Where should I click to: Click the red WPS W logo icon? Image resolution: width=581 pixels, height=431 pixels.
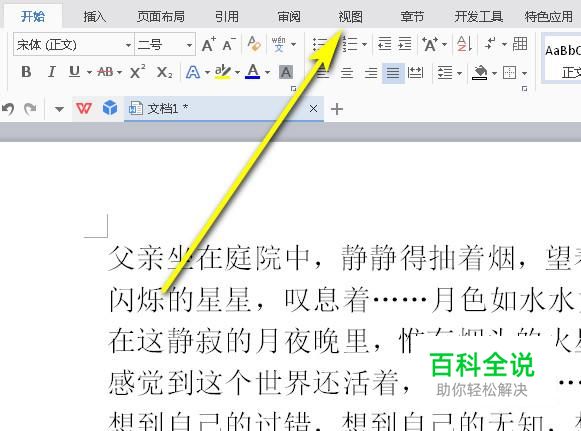[84, 109]
